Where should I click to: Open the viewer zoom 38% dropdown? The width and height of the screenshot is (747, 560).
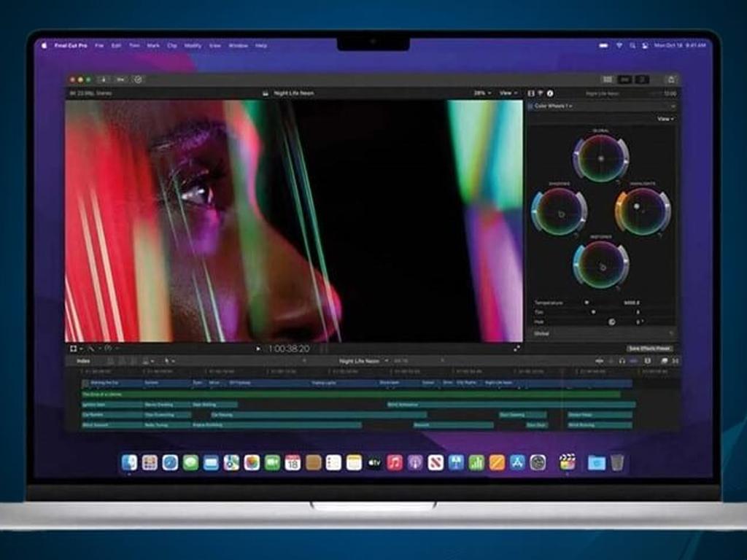[479, 93]
